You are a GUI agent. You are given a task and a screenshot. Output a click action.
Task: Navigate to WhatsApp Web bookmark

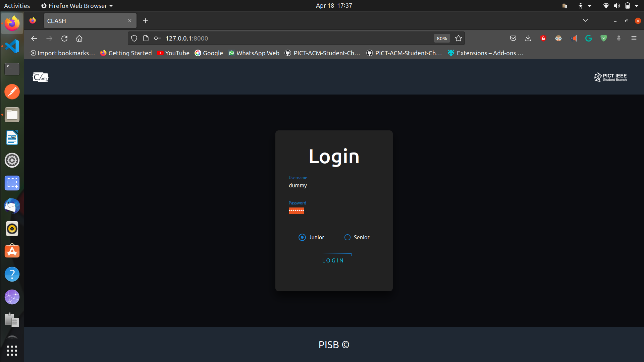254,53
